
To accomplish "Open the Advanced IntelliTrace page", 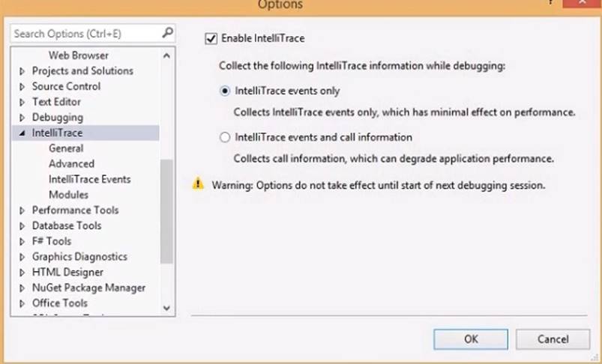I will click(x=71, y=164).
